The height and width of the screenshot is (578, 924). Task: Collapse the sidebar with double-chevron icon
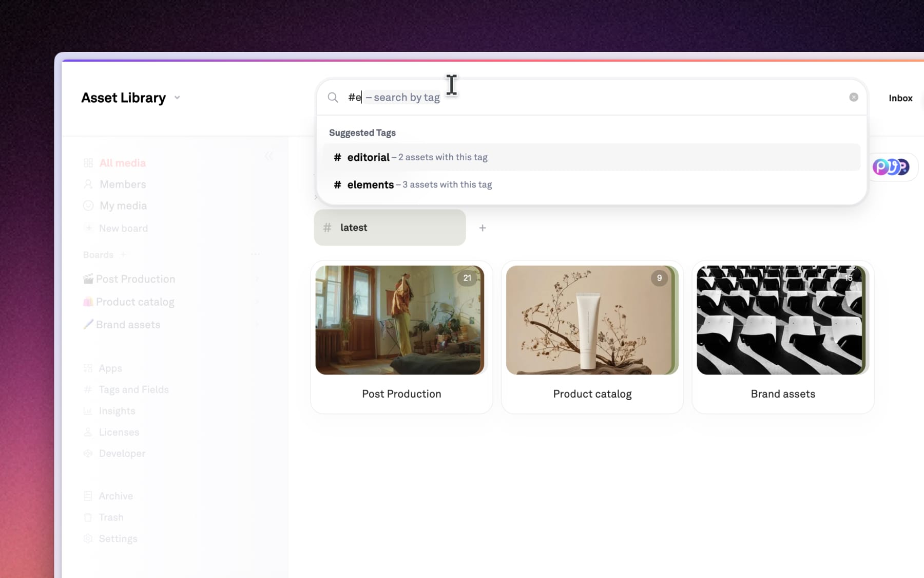pos(268,156)
